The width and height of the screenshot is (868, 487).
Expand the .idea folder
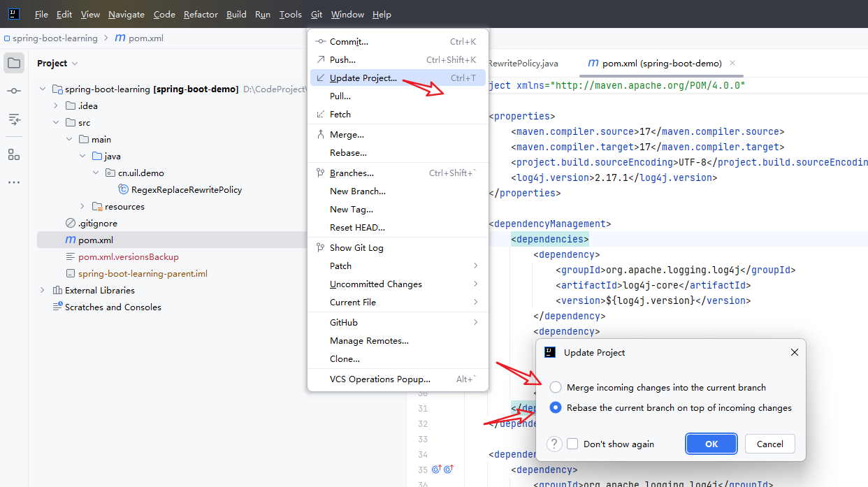56,106
